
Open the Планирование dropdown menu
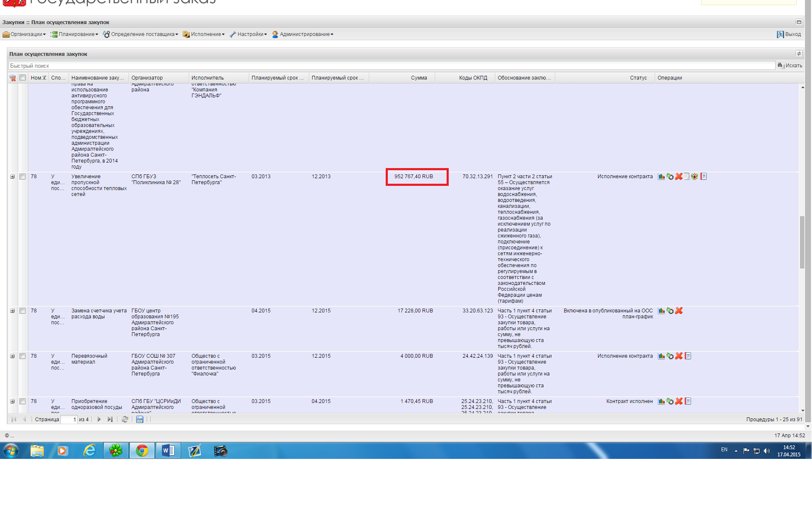[x=74, y=34]
